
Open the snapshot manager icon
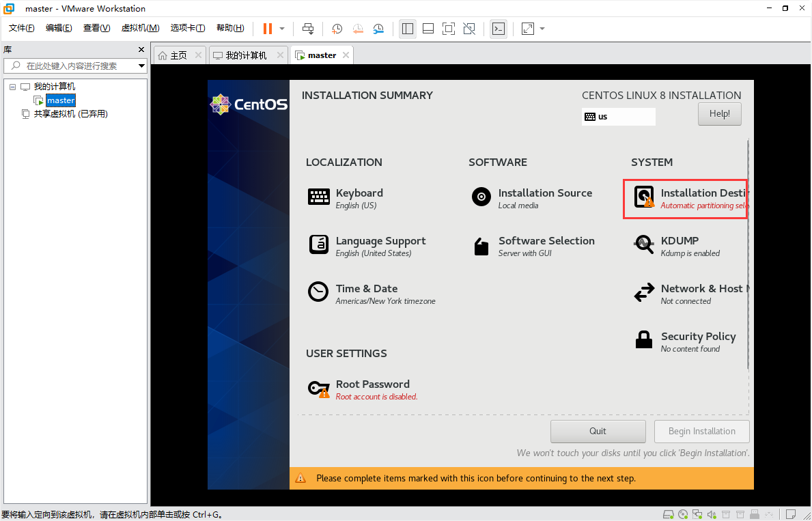click(x=378, y=29)
